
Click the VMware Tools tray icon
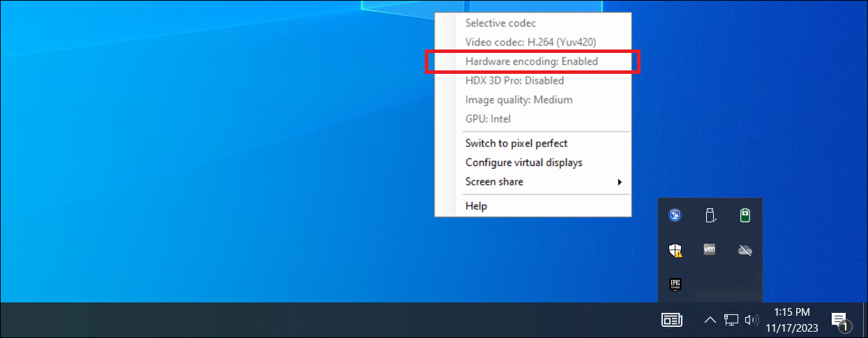coord(710,249)
